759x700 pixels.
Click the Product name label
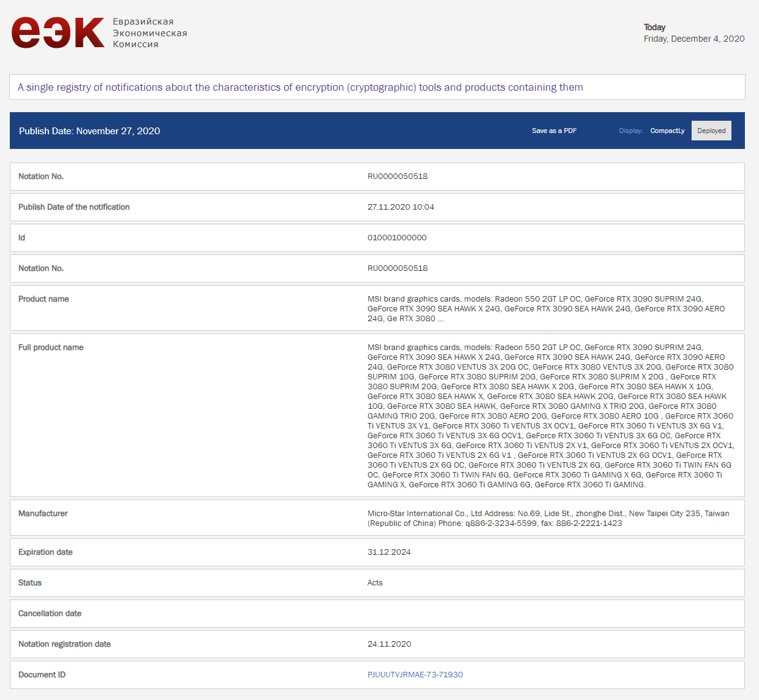(43, 299)
